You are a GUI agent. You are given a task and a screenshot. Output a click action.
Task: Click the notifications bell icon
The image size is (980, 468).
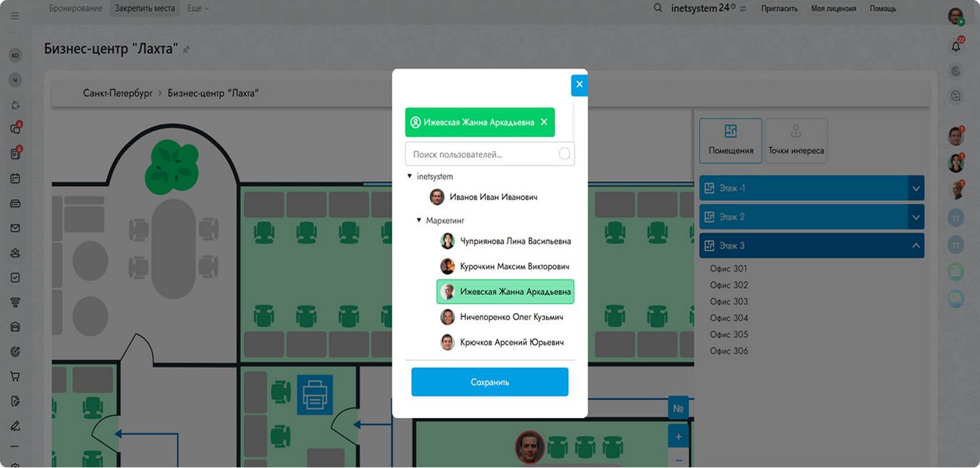(x=956, y=46)
